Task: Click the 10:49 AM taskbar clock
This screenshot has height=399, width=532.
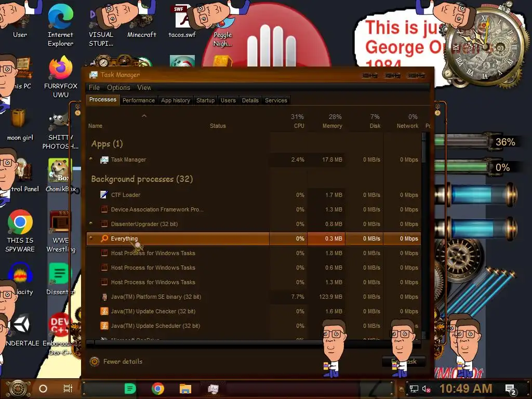Action: tap(466, 389)
